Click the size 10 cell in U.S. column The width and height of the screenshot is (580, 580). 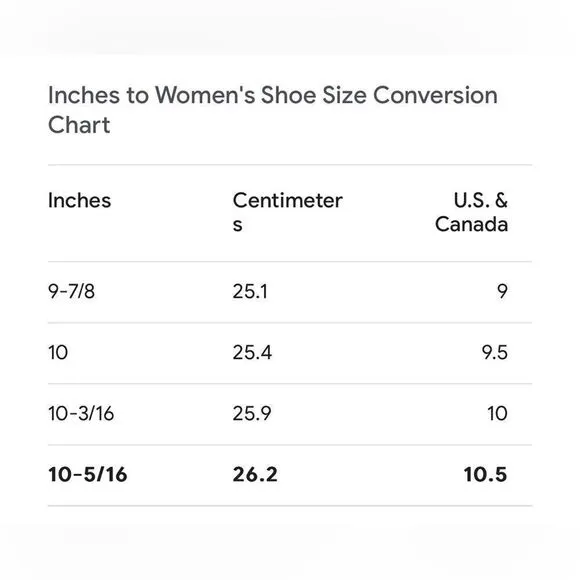click(497, 414)
